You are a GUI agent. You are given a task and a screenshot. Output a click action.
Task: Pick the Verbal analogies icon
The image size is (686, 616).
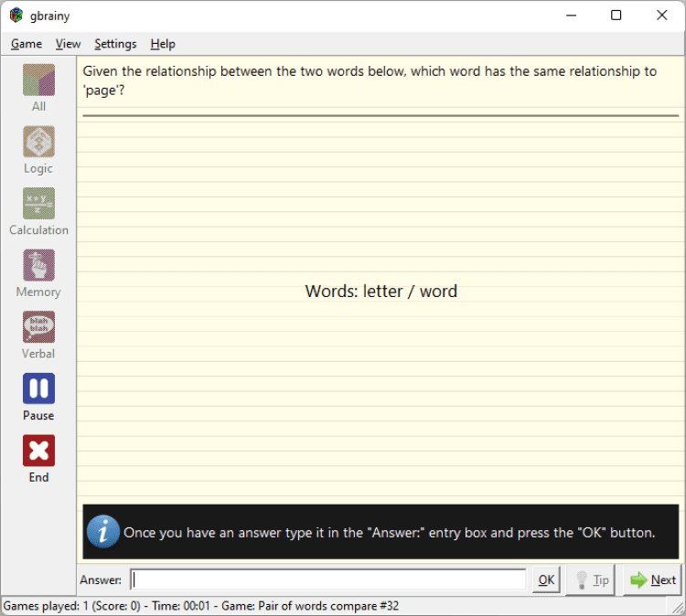coord(38,326)
